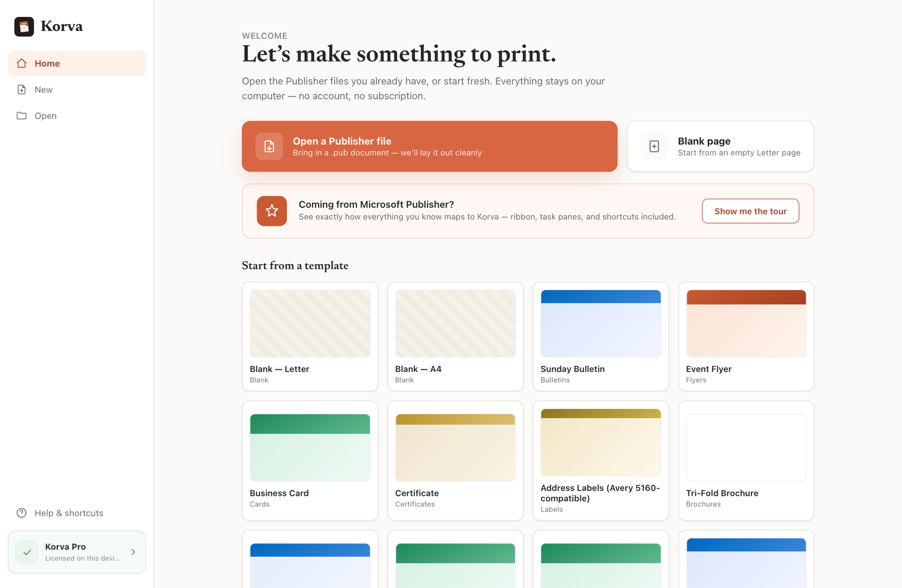Image resolution: width=902 pixels, height=588 pixels.
Task: Go to Home in the sidebar
Action: click(77, 63)
